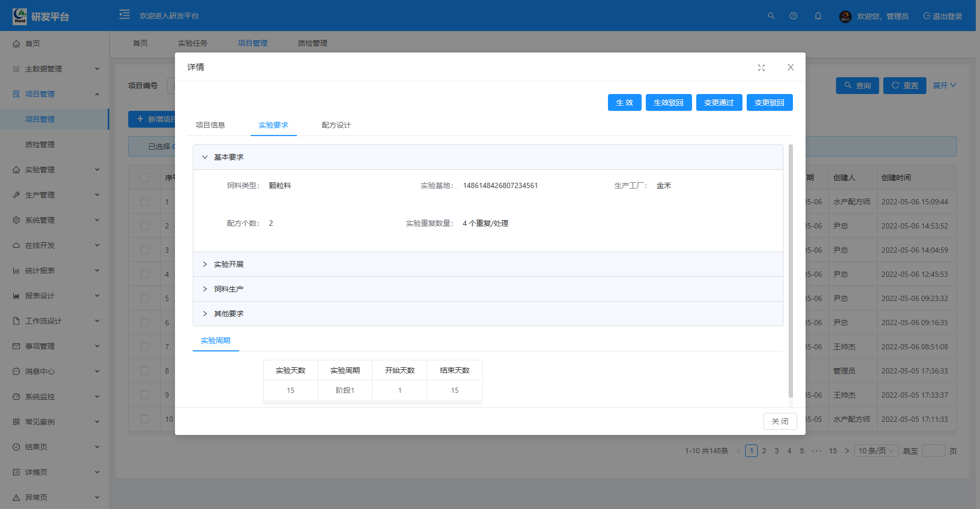
Task: Click the 变更通过 button
Action: pyautogui.click(x=719, y=102)
